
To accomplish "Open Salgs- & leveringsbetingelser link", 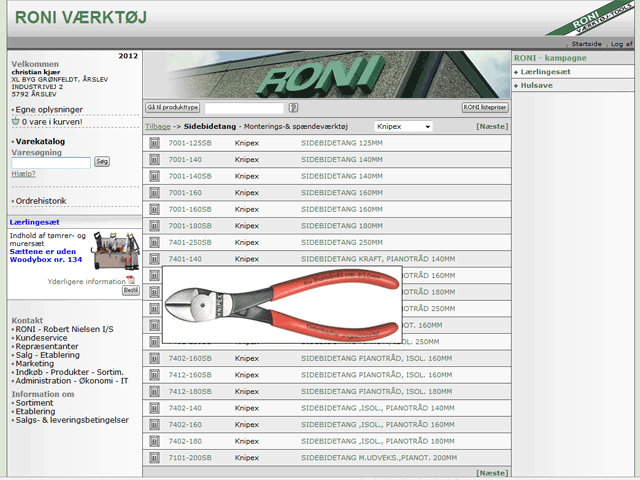I will pyautogui.click(x=72, y=420).
